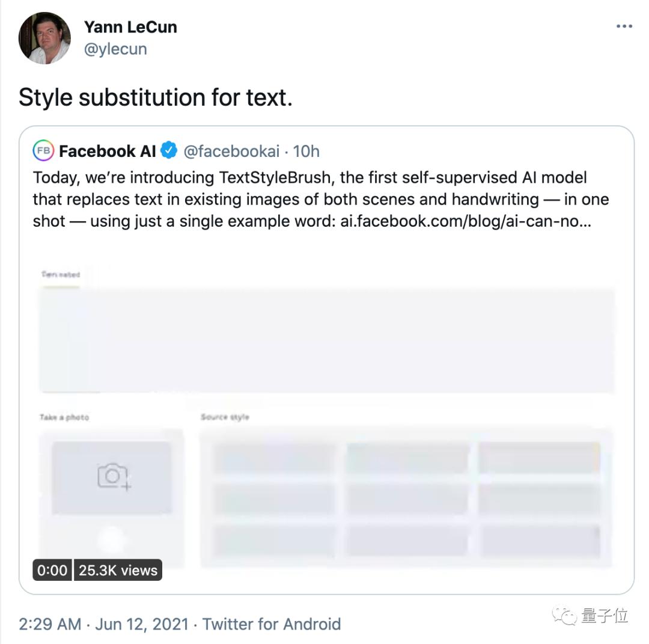
Task: Click the Facebook AI round logo
Action: click(x=43, y=151)
